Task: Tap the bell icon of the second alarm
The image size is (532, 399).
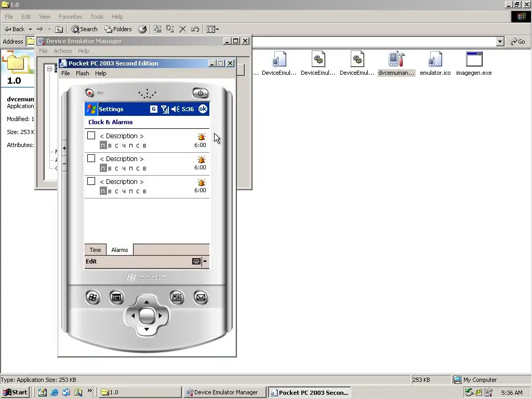Action: 201,159
